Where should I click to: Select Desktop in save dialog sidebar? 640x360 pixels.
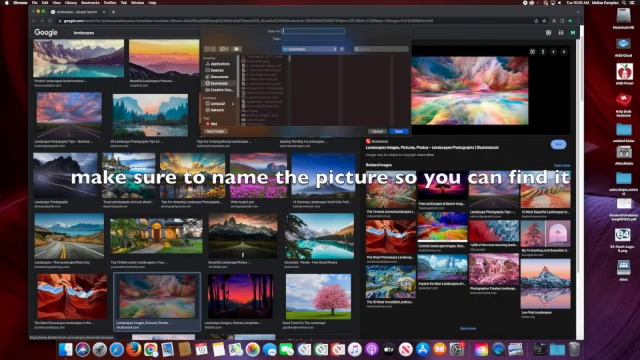217,71
